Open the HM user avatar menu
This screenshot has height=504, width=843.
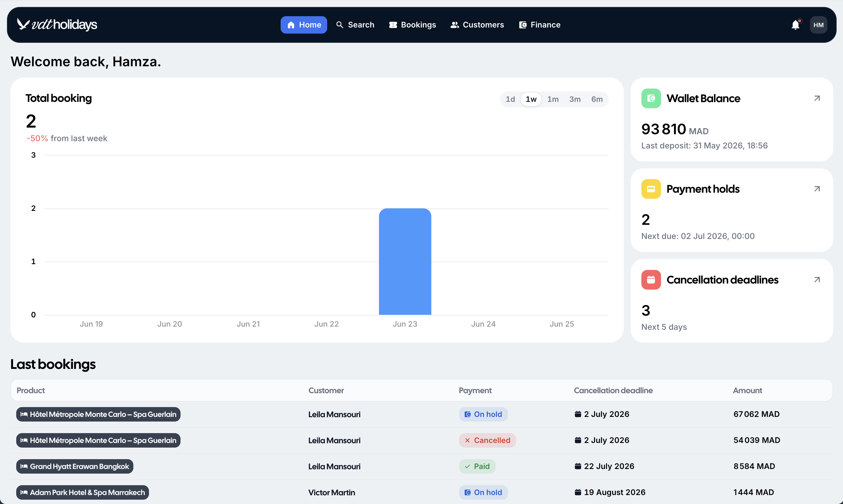pyautogui.click(x=818, y=25)
